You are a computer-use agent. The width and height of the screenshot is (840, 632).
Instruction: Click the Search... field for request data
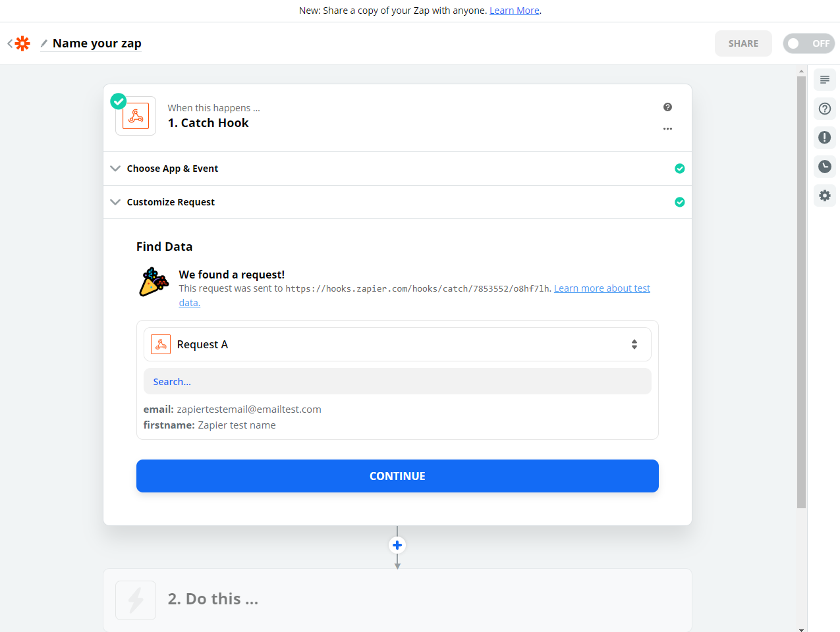point(397,381)
